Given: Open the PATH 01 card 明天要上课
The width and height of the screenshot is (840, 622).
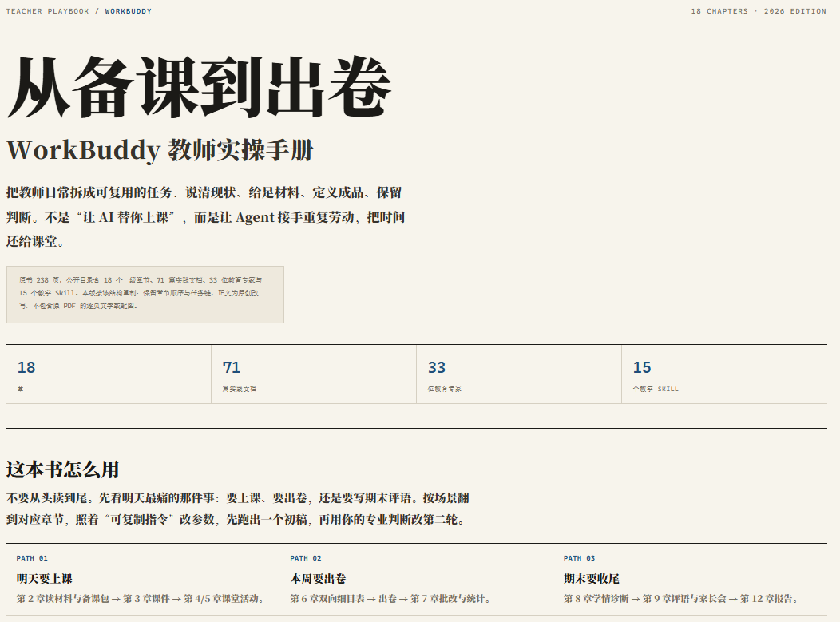Looking at the screenshot, I should 142,579.
